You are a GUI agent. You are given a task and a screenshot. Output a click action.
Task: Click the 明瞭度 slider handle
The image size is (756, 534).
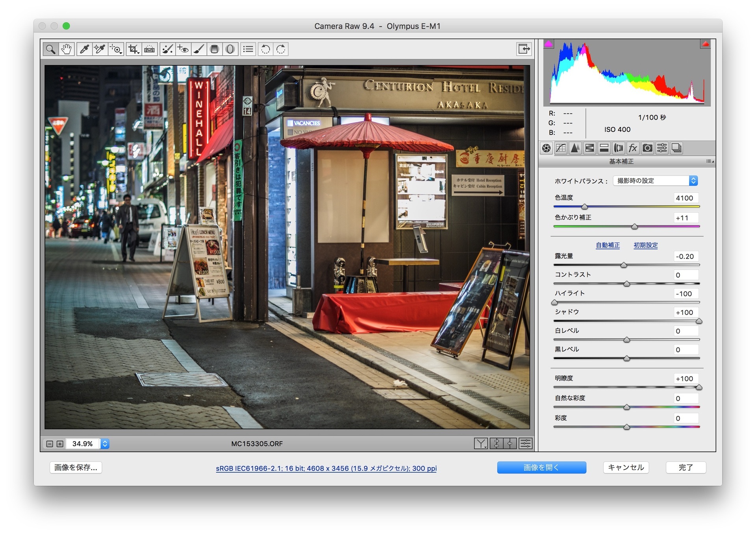point(699,388)
